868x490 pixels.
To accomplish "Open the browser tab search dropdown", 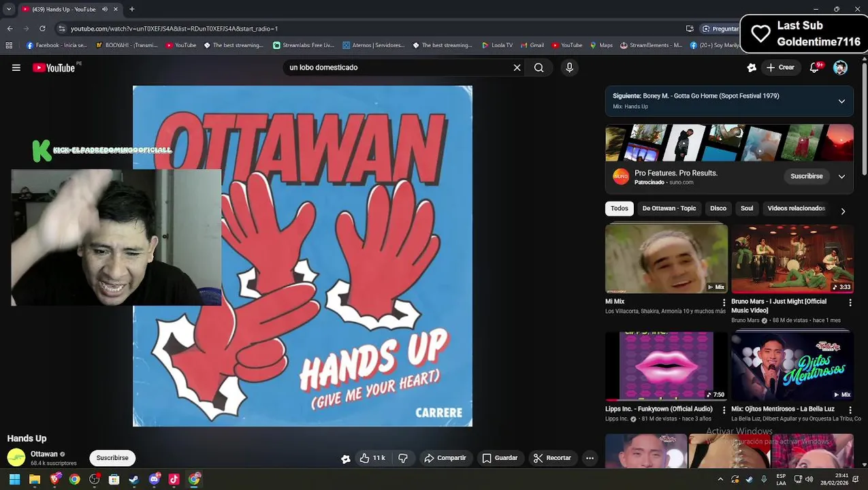I will pyautogui.click(x=8, y=9).
